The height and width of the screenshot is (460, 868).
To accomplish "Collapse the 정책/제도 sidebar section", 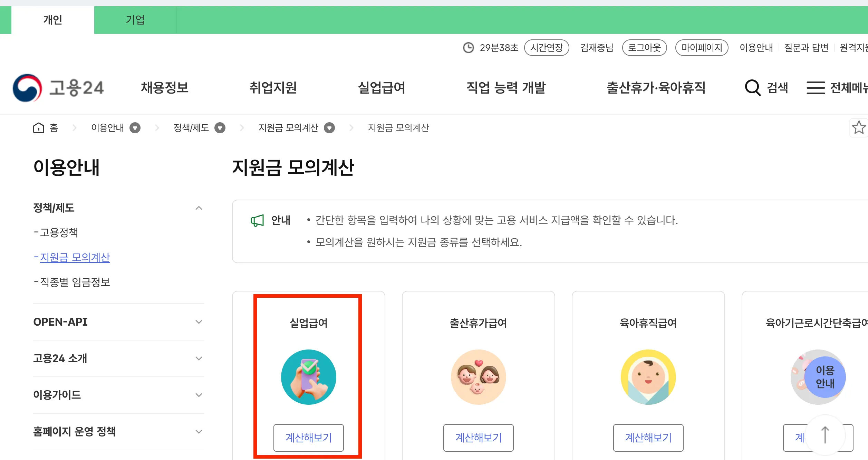I will 199,208.
